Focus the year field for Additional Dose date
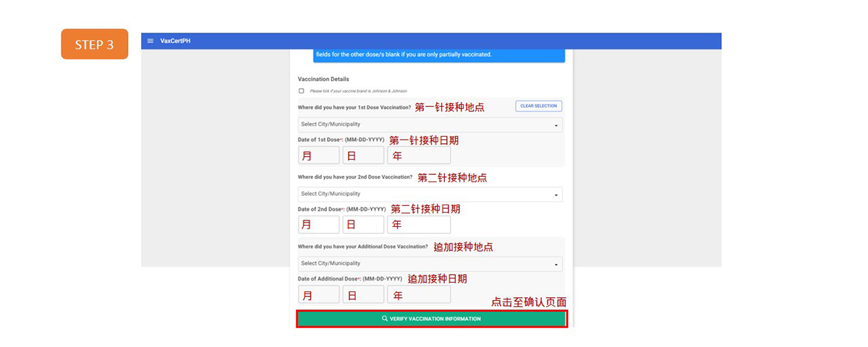 point(419,295)
